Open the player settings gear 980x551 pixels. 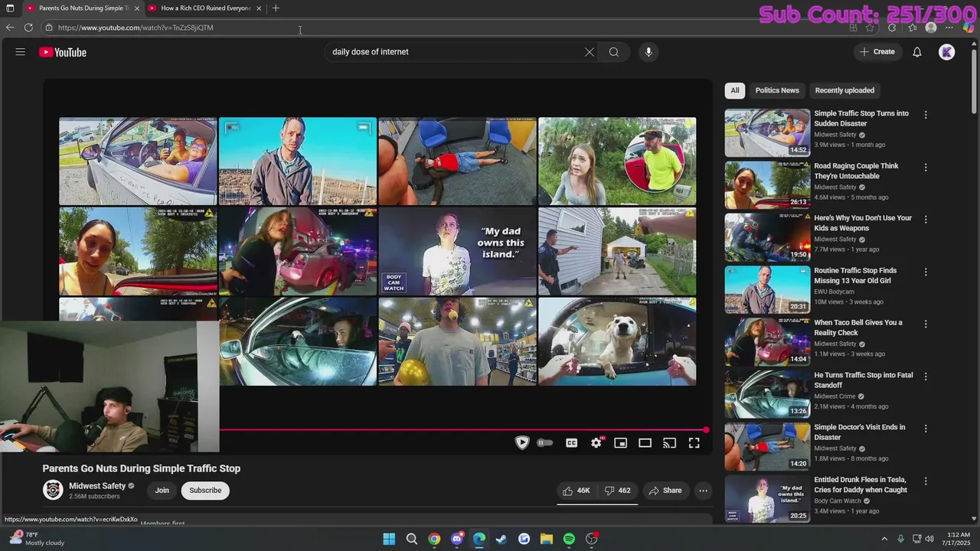tap(596, 443)
